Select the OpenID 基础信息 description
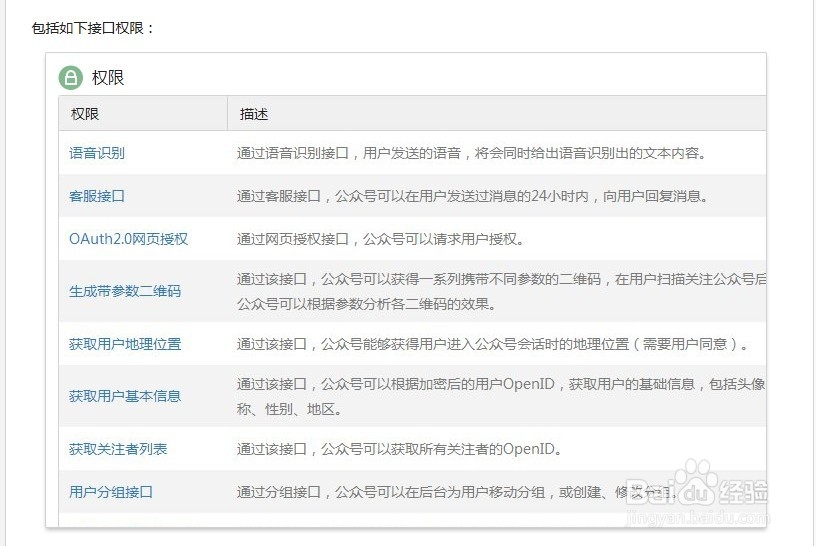The height and width of the screenshot is (546, 816). 501,397
